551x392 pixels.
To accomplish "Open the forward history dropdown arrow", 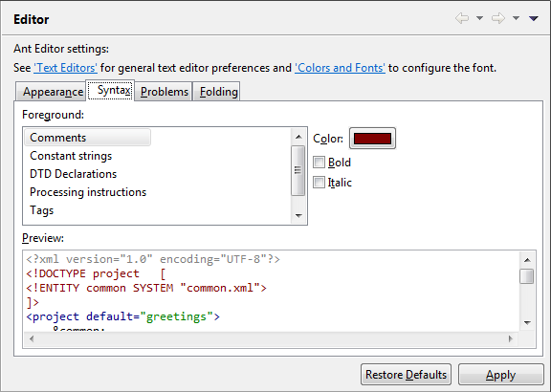I will 516,18.
